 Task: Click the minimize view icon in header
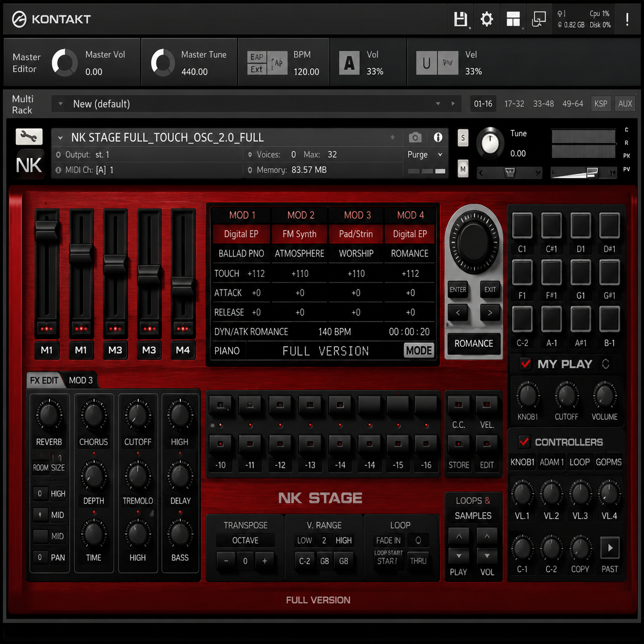(x=539, y=20)
